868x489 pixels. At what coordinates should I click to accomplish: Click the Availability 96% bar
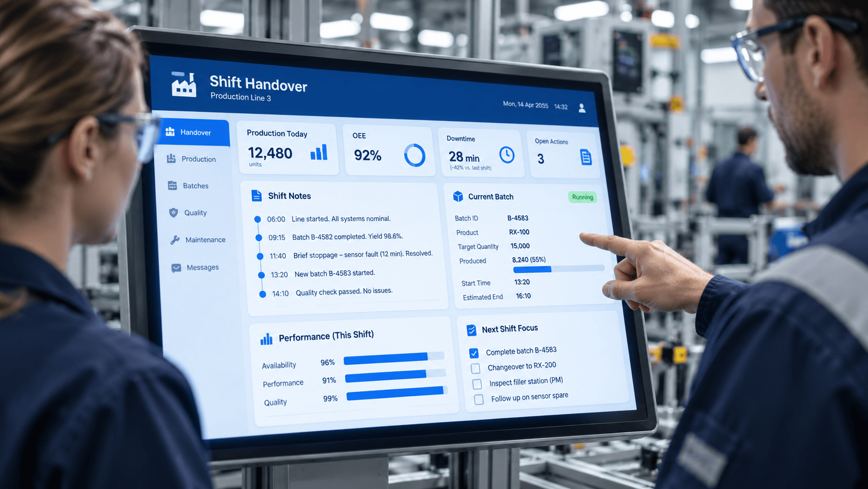coord(394,358)
